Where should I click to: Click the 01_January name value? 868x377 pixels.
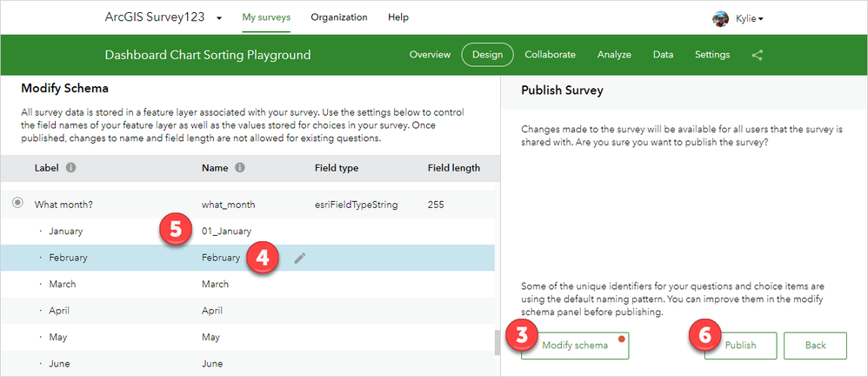click(x=226, y=232)
